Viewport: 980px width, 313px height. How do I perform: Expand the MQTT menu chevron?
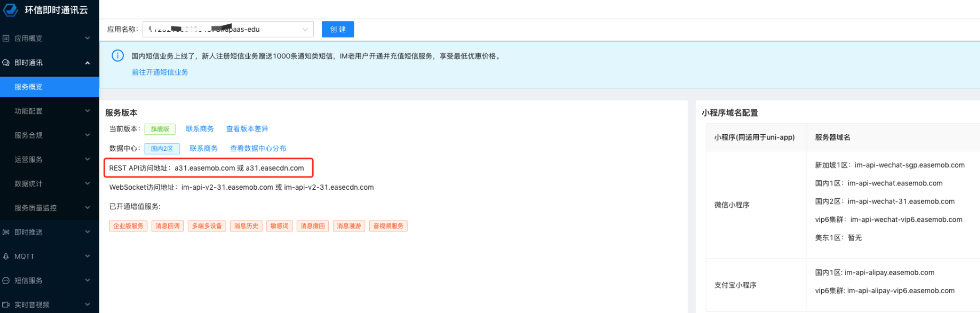pos(88,256)
